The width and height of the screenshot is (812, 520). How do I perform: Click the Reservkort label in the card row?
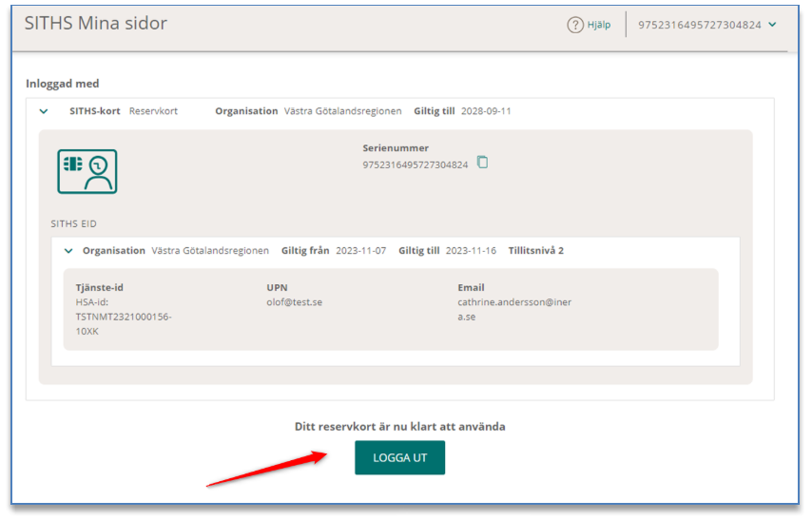pos(152,111)
